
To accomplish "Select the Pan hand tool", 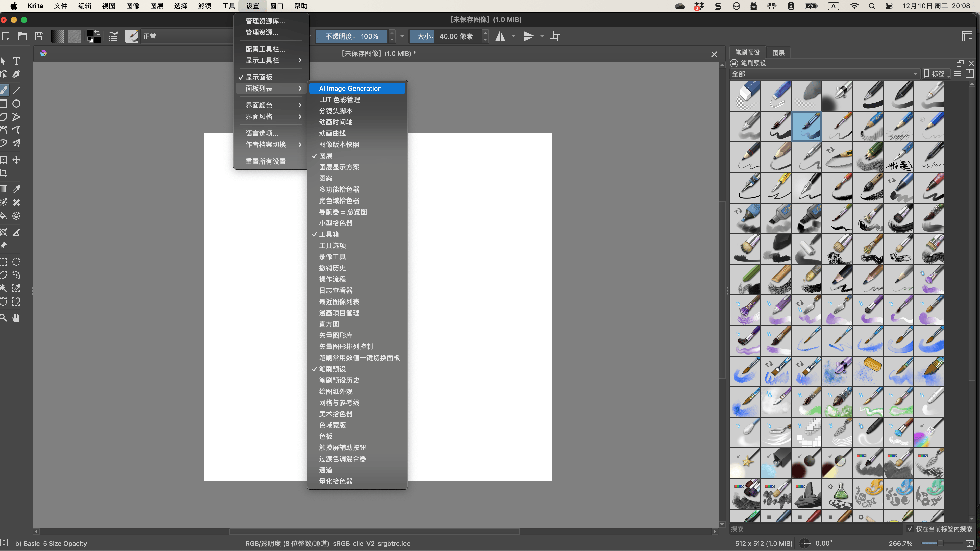I will coord(16,318).
